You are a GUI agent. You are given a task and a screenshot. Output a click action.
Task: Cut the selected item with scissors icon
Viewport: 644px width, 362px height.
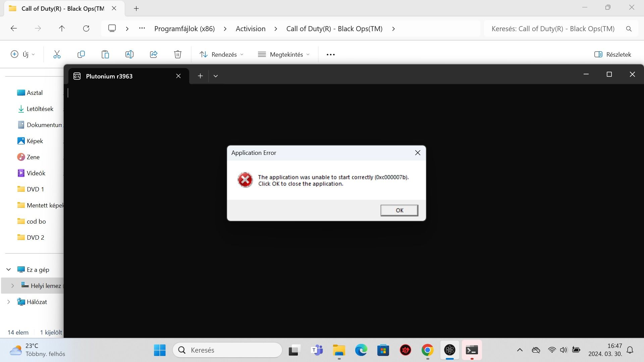(57, 54)
